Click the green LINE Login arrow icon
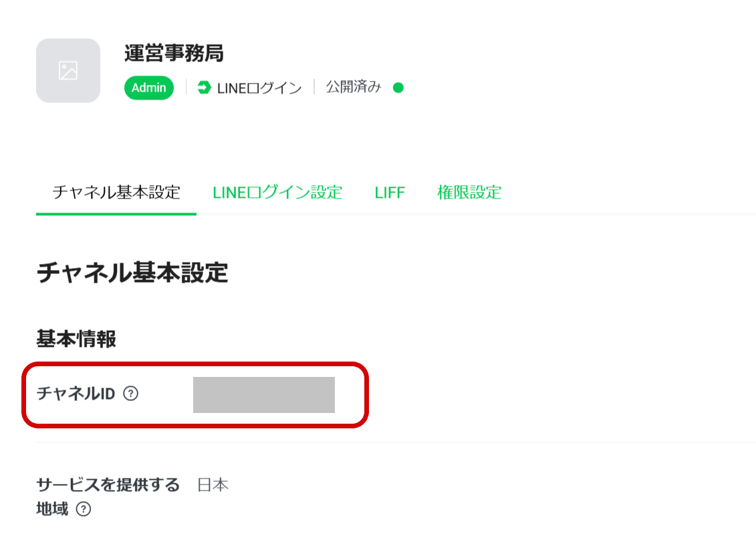Image resolution: width=756 pixels, height=548 pixels. [x=204, y=88]
